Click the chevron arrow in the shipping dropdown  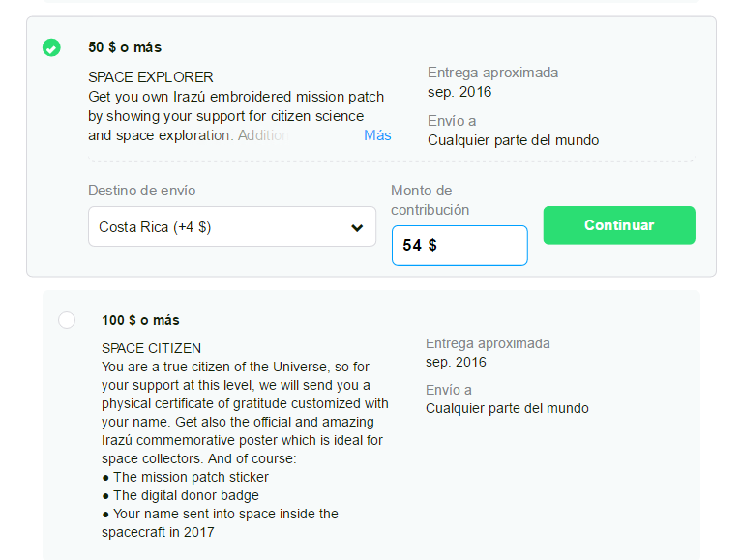tap(357, 228)
